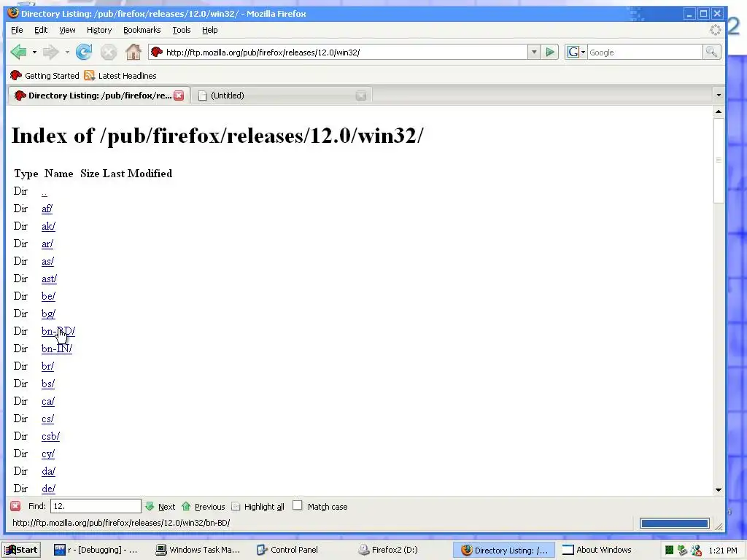This screenshot has width=747, height=560.
Task: Close the (Untitled) tab
Action: [361, 96]
